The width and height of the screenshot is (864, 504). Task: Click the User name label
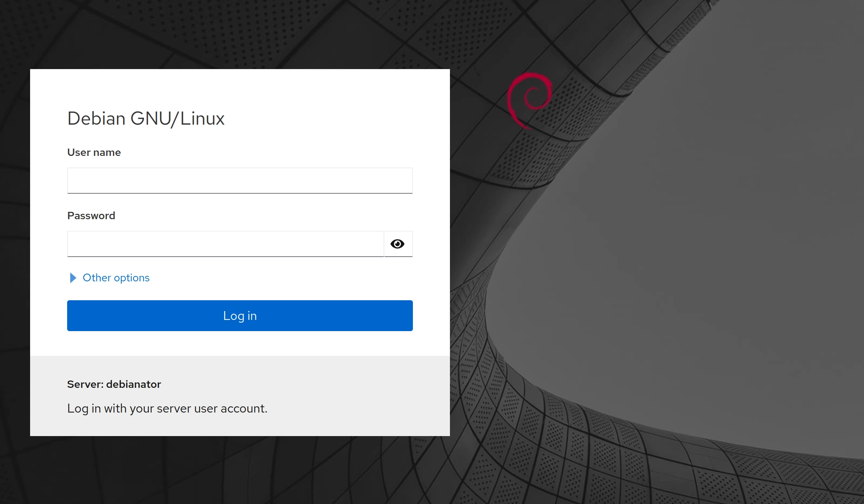click(94, 152)
